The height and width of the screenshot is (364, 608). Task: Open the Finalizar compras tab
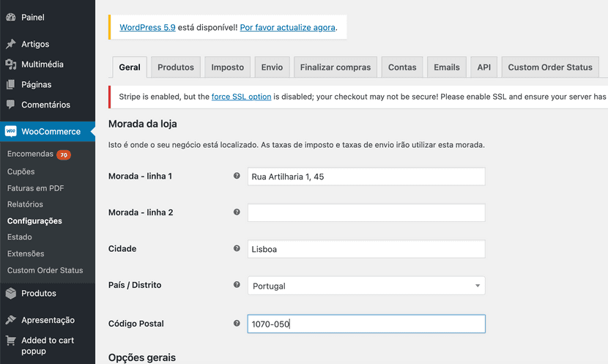click(x=335, y=67)
